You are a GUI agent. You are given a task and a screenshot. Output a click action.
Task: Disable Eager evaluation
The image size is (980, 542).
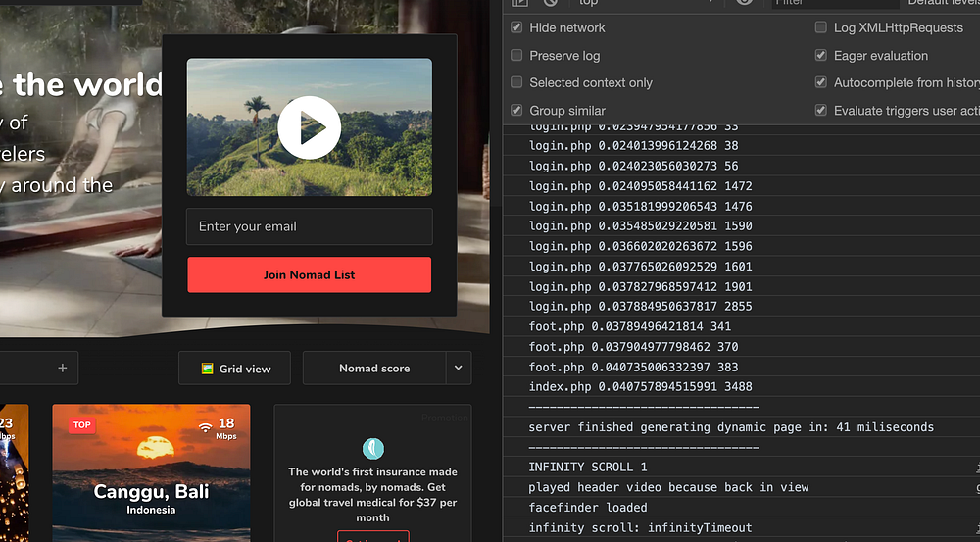point(820,55)
